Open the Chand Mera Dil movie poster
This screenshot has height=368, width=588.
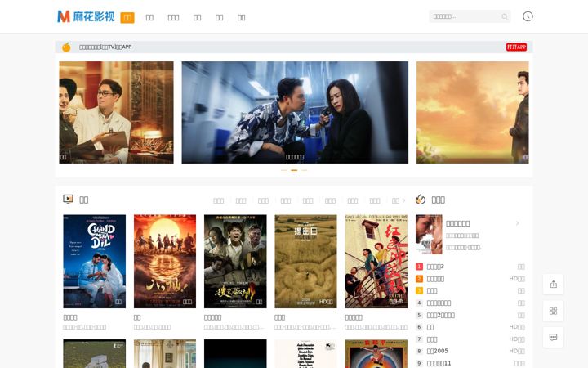click(95, 262)
